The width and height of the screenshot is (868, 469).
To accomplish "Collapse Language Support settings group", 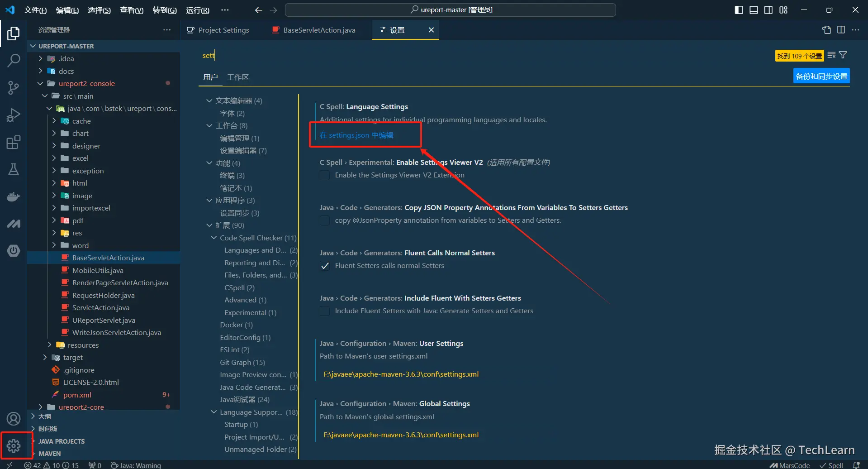I will [x=214, y=412].
